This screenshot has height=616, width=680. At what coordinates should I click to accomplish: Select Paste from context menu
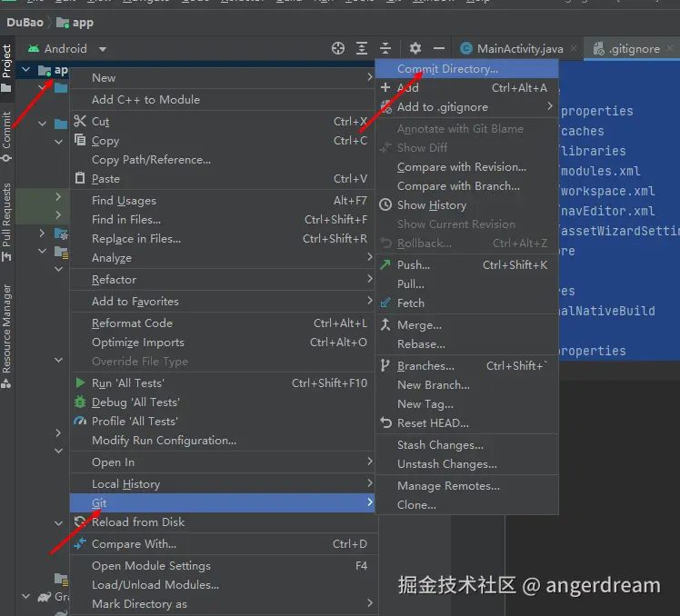(x=222, y=179)
